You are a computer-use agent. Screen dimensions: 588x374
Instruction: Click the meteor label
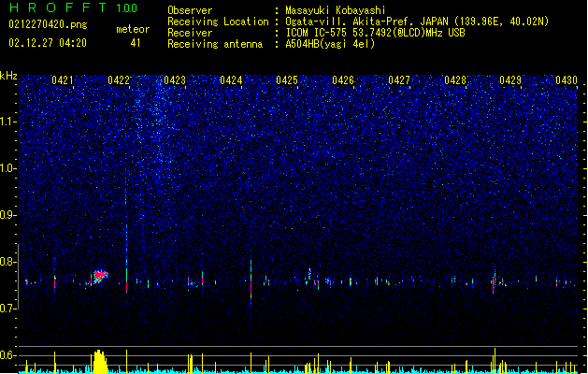point(133,29)
